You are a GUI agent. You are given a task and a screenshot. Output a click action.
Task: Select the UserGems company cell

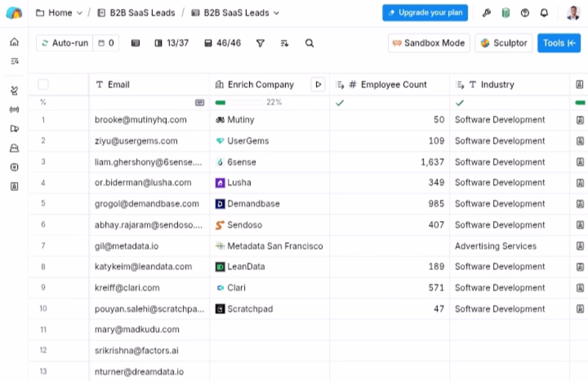pos(270,141)
